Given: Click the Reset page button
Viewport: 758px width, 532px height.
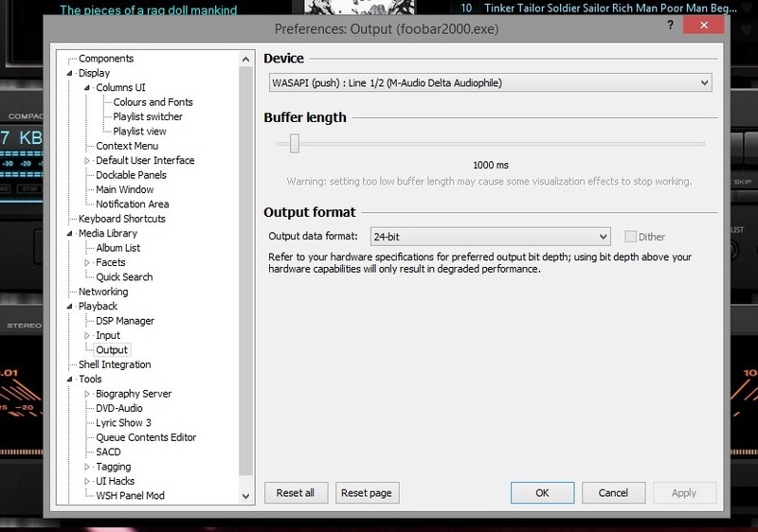Looking at the screenshot, I should point(367,493).
